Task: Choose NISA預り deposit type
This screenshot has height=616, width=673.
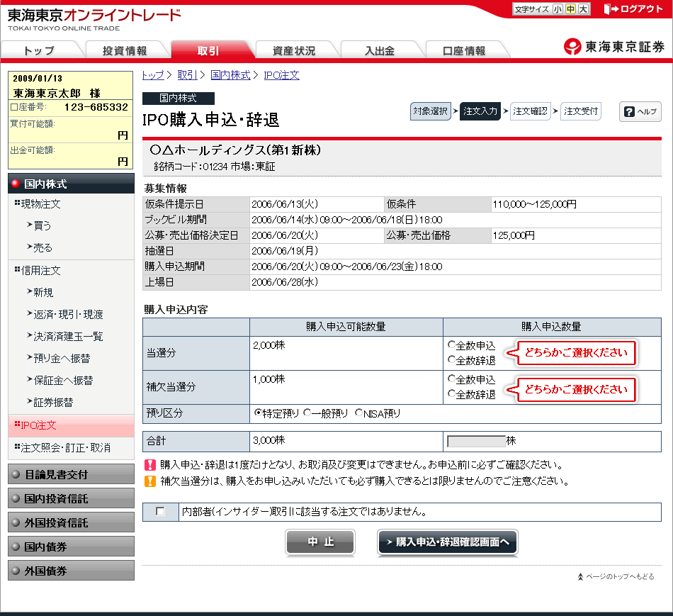Action: point(359,413)
